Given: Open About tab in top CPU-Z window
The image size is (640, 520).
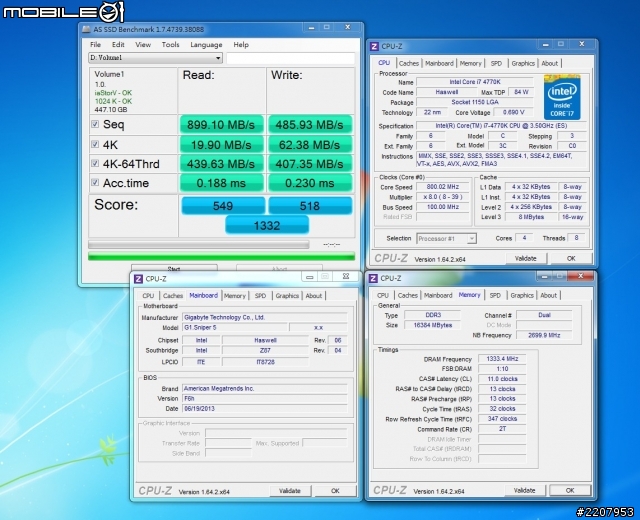Looking at the screenshot, I should 549,63.
